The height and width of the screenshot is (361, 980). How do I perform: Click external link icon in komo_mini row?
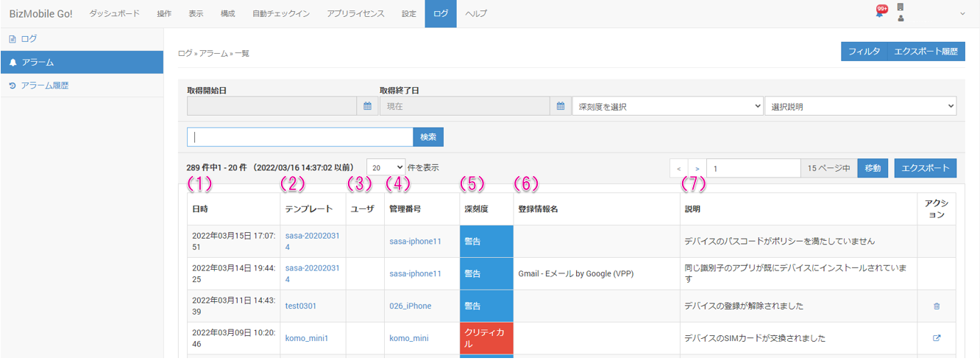click(x=936, y=338)
